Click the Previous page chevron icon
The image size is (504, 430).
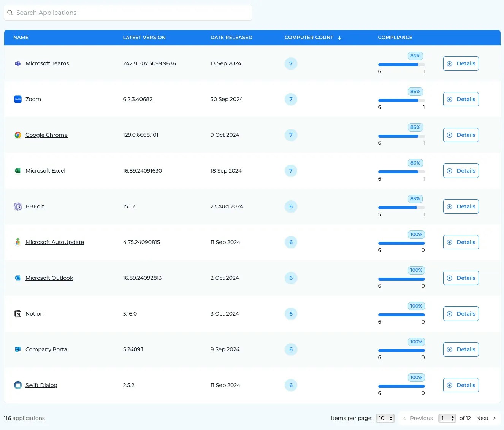point(404,418)
